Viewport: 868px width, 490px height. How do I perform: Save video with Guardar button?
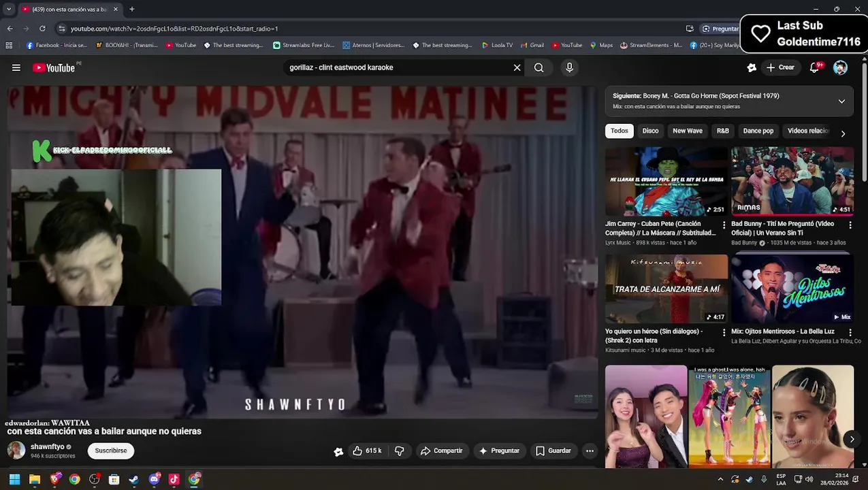[x=553, y=451]
